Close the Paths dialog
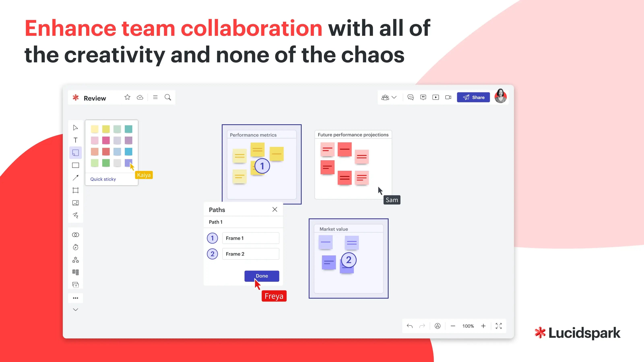This screenshot has height=362, width=644. (x=275, y=210)
